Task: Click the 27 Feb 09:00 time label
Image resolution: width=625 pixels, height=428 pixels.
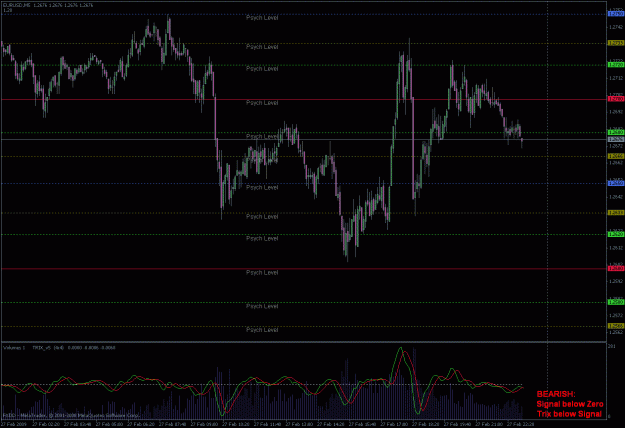Action: [x=204, y=424]
